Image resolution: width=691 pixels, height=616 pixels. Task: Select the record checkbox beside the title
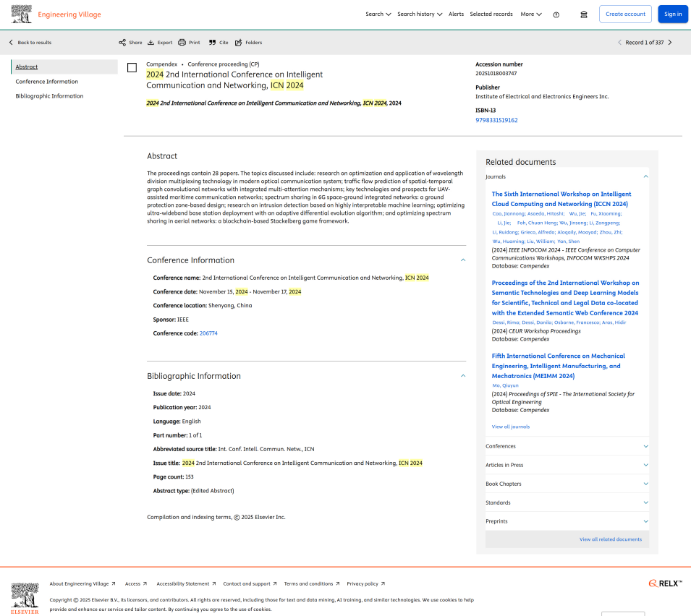click(132, 67)
